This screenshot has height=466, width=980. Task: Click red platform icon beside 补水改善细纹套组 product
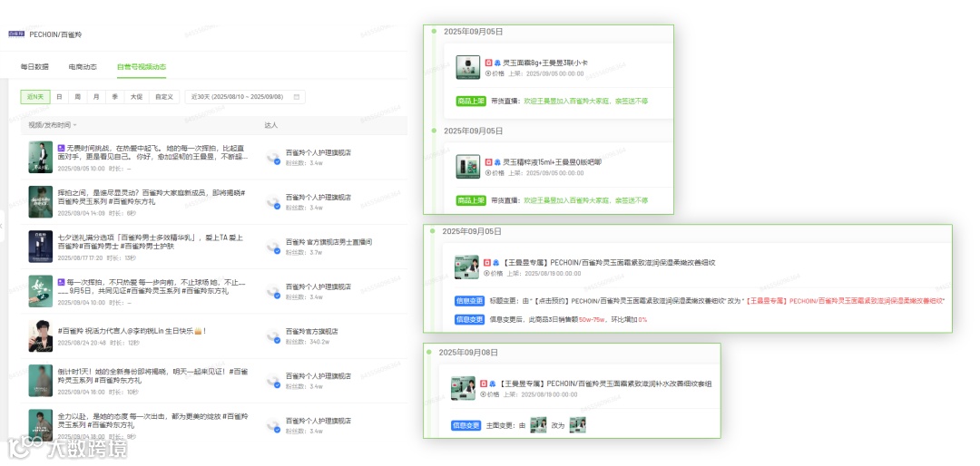click(484, 383)
